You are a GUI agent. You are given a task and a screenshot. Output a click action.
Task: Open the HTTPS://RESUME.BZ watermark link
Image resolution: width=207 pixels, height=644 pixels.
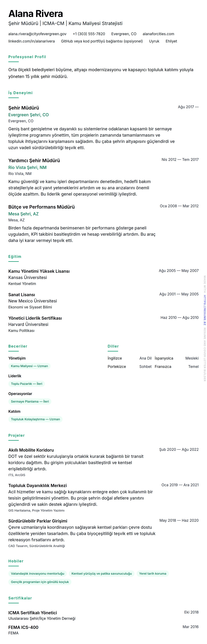coord(205,310)
